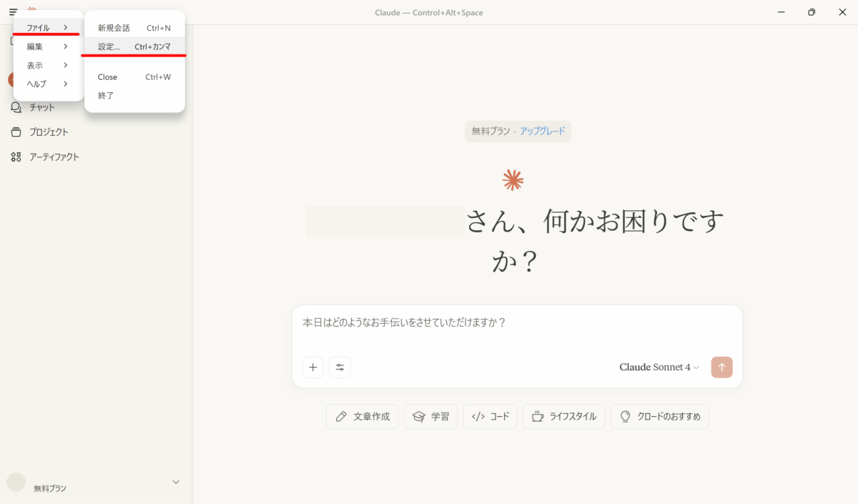This screenshot has height=504, width=858.
Task: Click the plus attachment button
Action: tap(313, 367)
